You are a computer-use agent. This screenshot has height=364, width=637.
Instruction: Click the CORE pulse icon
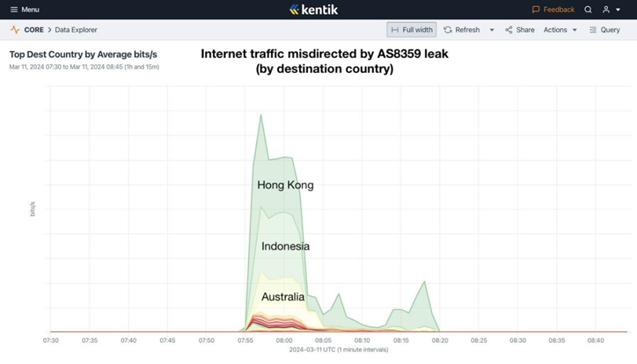pyautogui.click(x=15, y=30)
